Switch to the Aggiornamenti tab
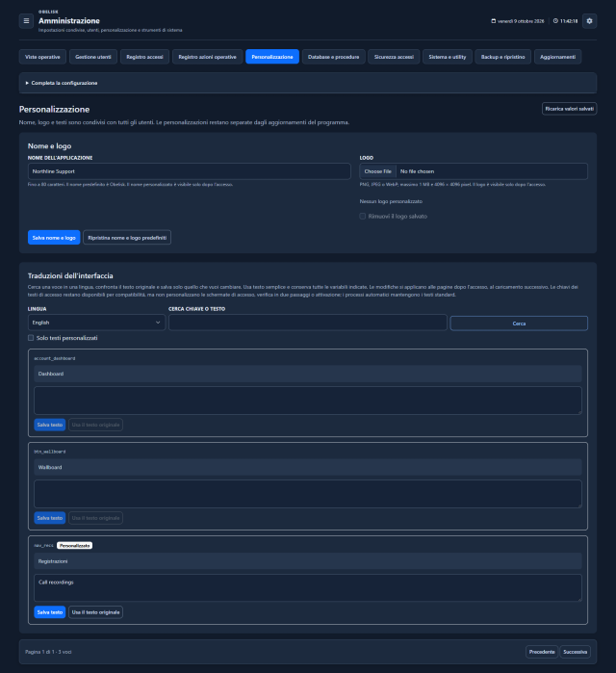Image resolution: width=616 pixels, height=673 pixels. 557,57
